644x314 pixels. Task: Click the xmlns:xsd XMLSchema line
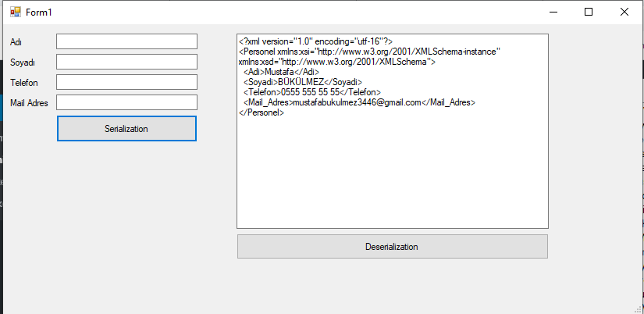pos(336,62)
